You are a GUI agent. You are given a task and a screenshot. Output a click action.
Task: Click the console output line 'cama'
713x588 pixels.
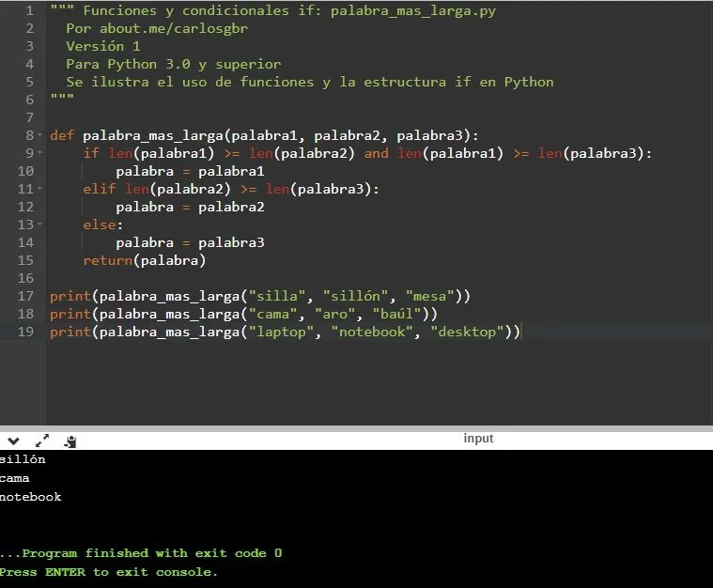click(14, 478)
